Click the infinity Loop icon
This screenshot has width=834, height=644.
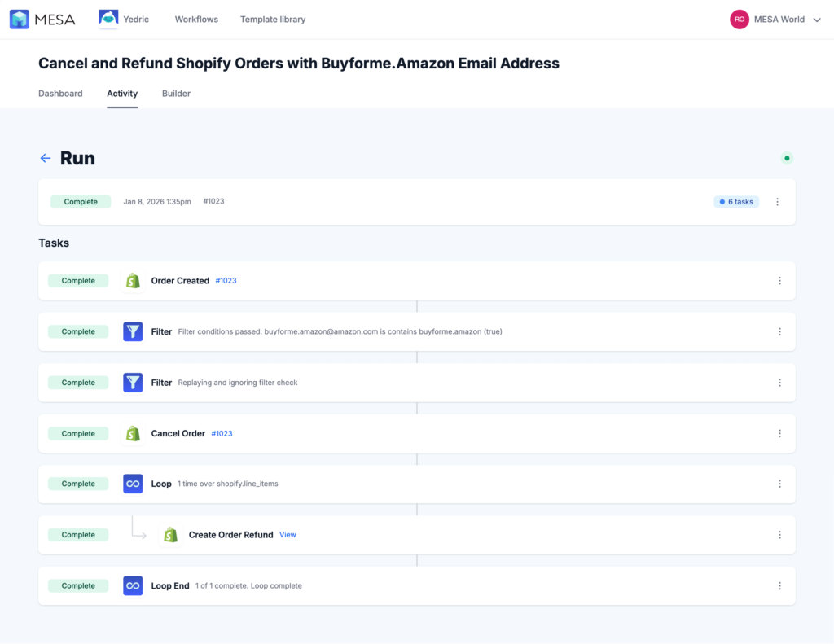pyautogui.click(x=133, y=484)
